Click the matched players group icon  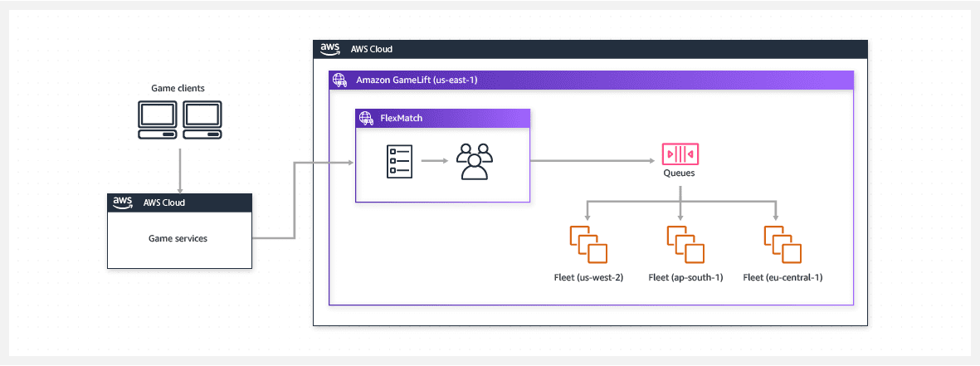(x=475, y=163)
